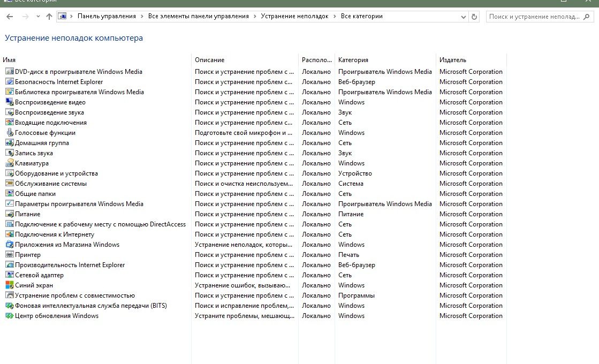Expand the chevron after Панель управления breadcrumb

[142, 17]
